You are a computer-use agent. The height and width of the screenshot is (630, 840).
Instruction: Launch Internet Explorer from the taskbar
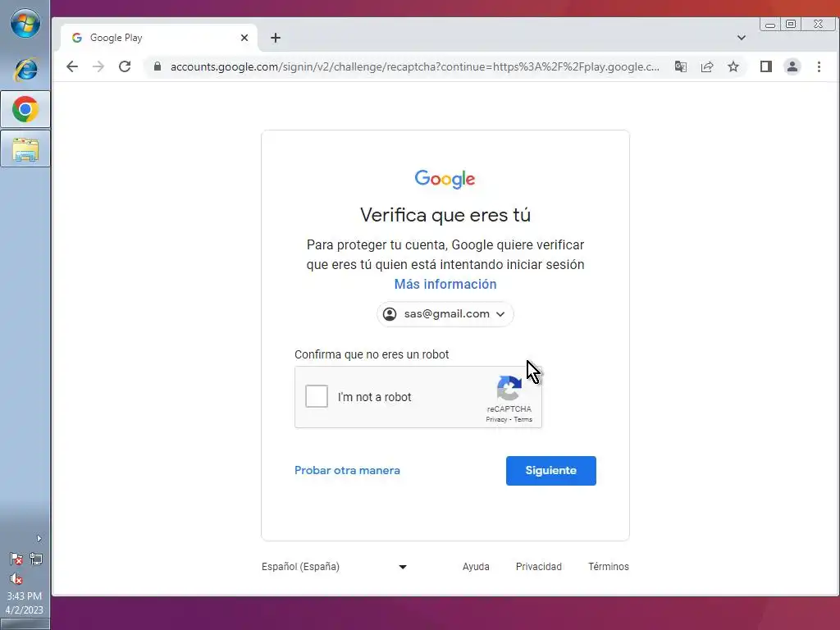pyautogui.click(x=25, y=69)
